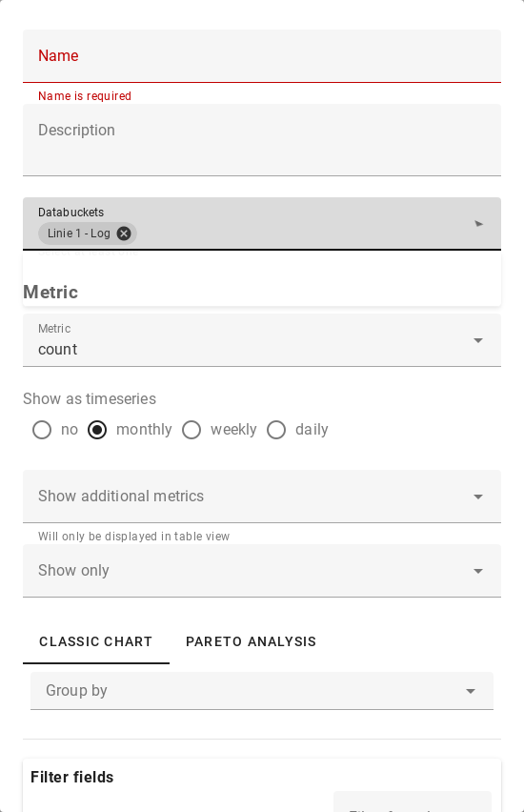Screen dimensions: 524x812
Task: Switch to the Classic Chart tab
Action: coord(96,641)
